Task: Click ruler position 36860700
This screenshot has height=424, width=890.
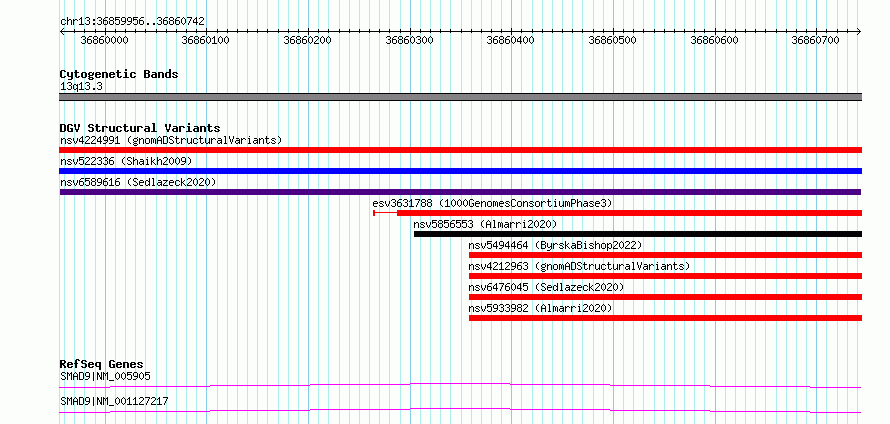Action: [816, 40]
